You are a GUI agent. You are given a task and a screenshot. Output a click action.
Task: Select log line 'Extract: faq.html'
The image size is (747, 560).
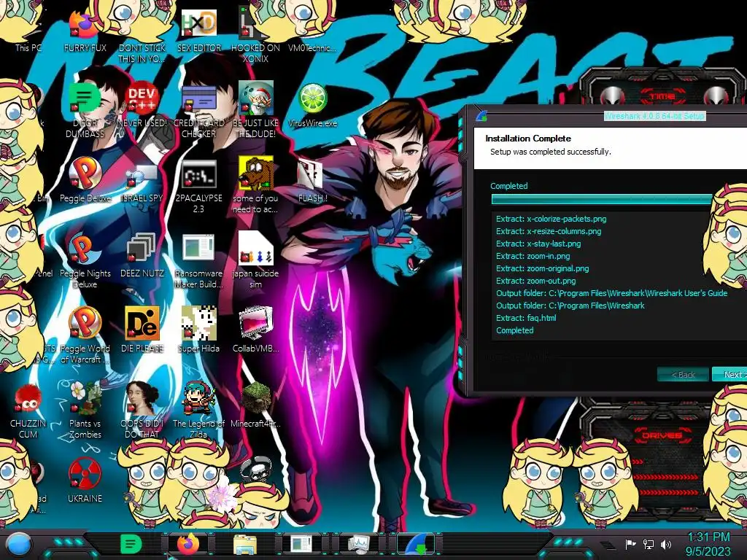click(526, 318)
